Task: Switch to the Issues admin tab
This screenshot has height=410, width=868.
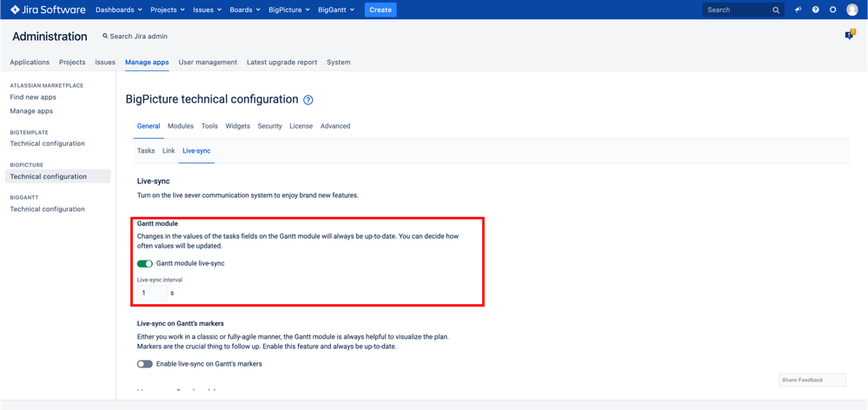Action: 105,62
